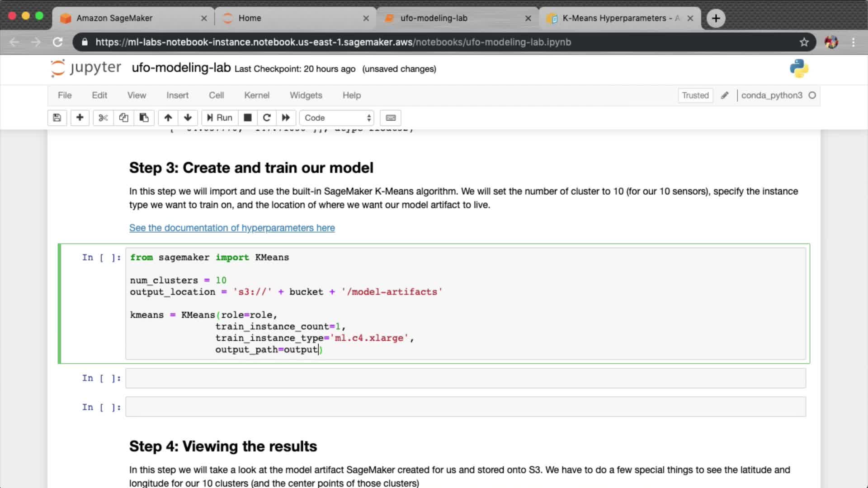Screen dimensions: 868x488
Task: Click the save and checkpoint icon
Action: 57,118
